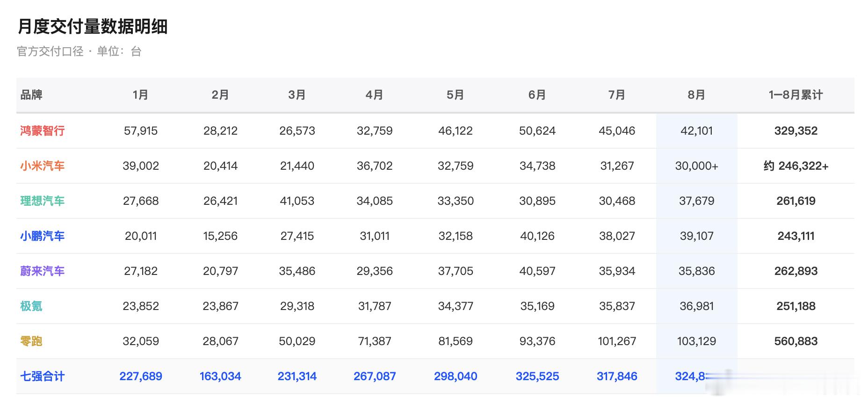Select 小鹏汽车 cumulative total 243,111
Screen dimensions: 868x404
(796, 236)
